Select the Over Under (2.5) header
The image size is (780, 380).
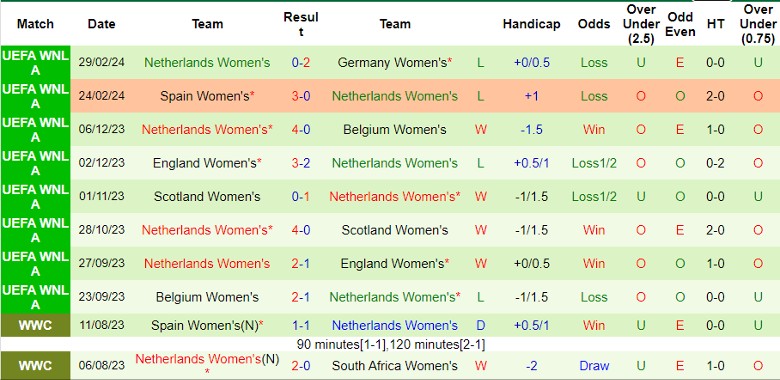coord(641,24)
